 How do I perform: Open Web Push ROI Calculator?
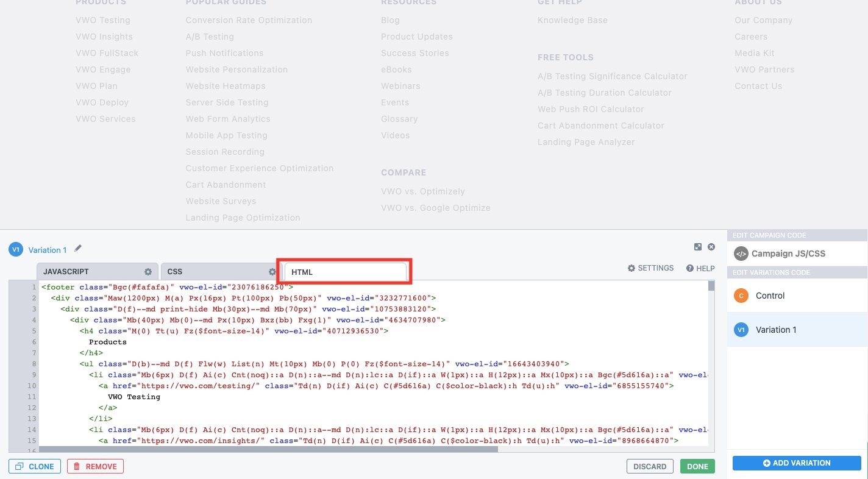591,109
